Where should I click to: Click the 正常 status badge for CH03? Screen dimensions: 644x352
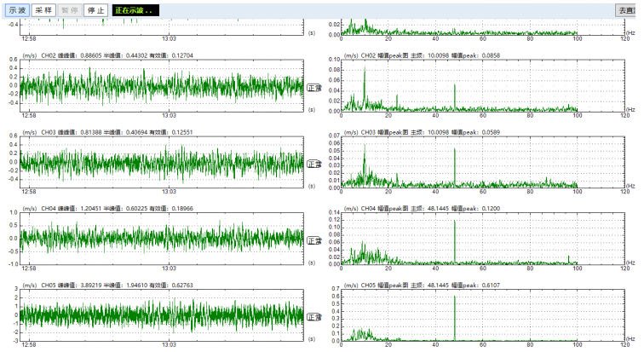[314, 163]
